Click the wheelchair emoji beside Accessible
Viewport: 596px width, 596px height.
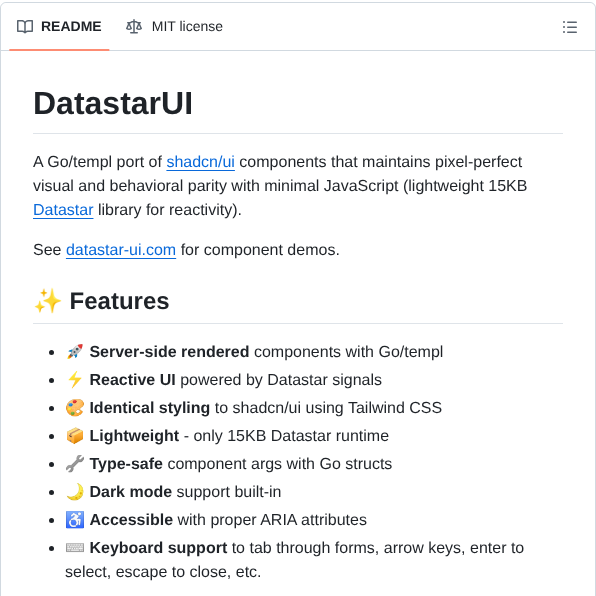pos(75,520)
